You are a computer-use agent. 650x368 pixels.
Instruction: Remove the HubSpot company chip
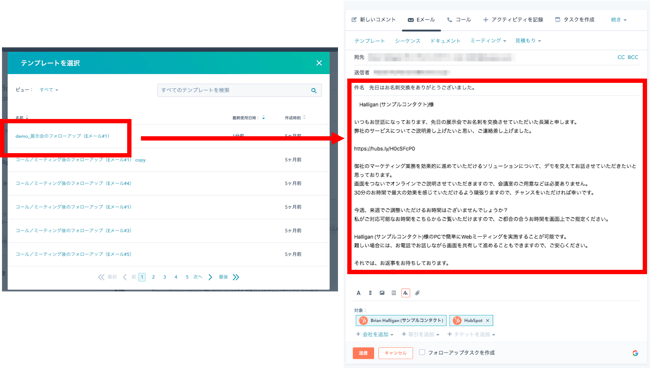(488, 320)
